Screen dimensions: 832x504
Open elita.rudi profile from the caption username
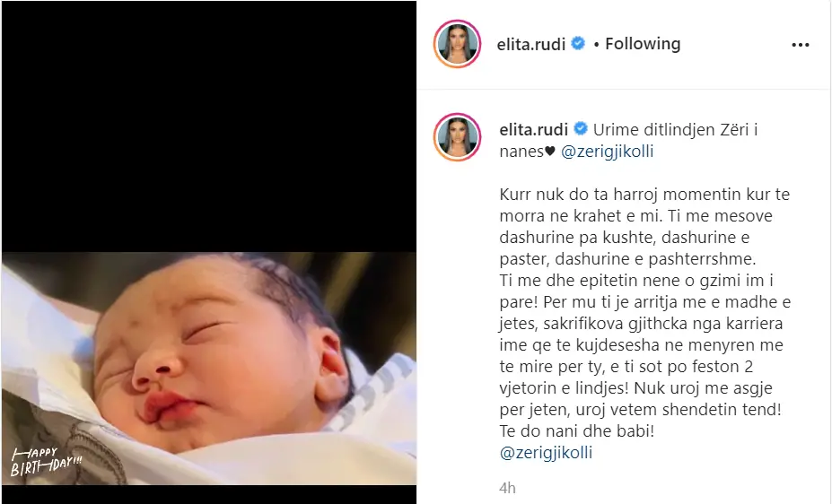(534, 129)
